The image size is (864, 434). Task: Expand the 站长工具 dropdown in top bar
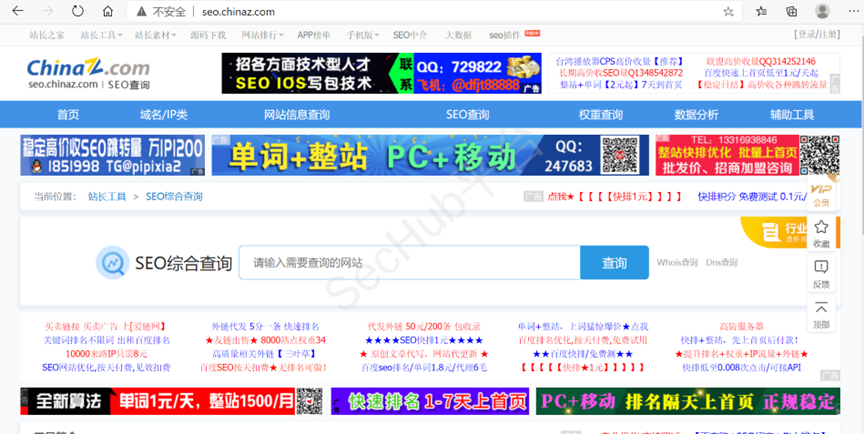point(101,35)
